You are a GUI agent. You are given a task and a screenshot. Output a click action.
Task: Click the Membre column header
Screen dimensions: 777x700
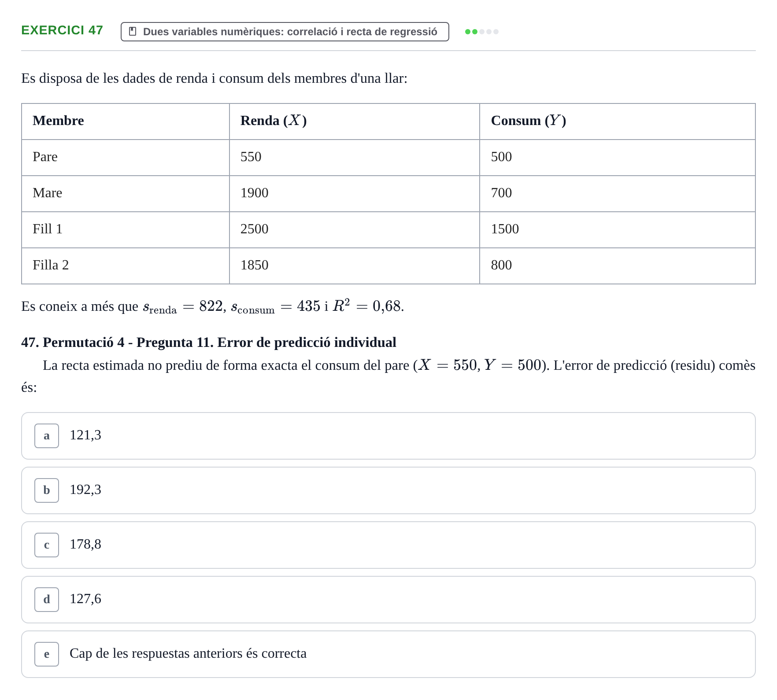[x=58, y=121]
